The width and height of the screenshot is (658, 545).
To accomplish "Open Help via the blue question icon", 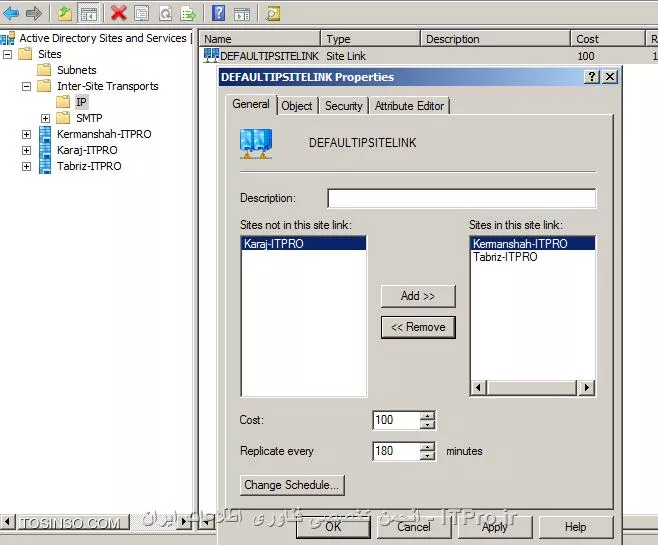I will 218,13.
